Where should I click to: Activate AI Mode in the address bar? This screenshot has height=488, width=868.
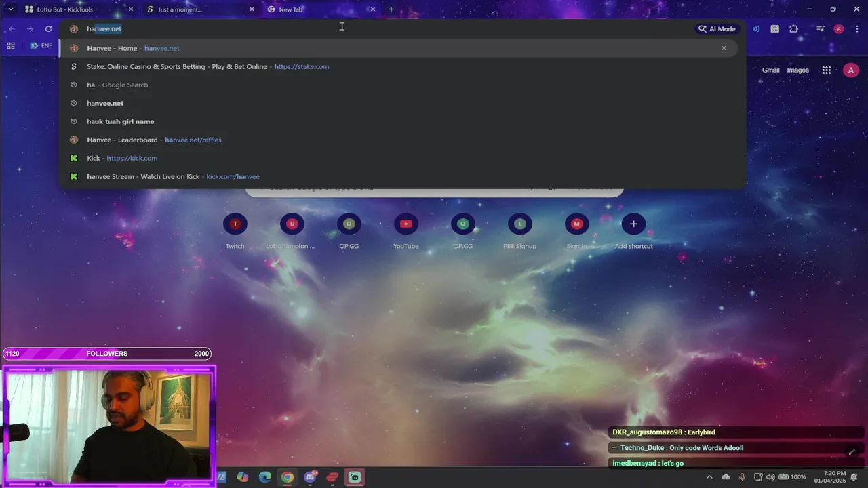717,28
